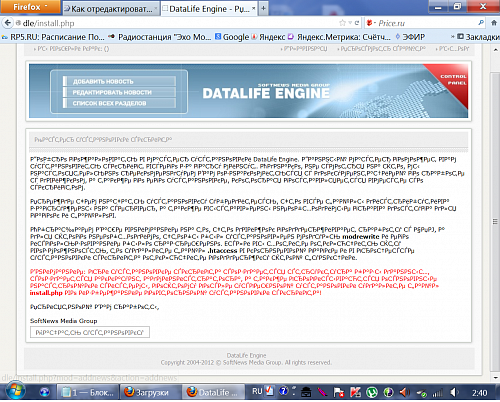Click the bold 'install.php' text in the red warning

(46, 293)
